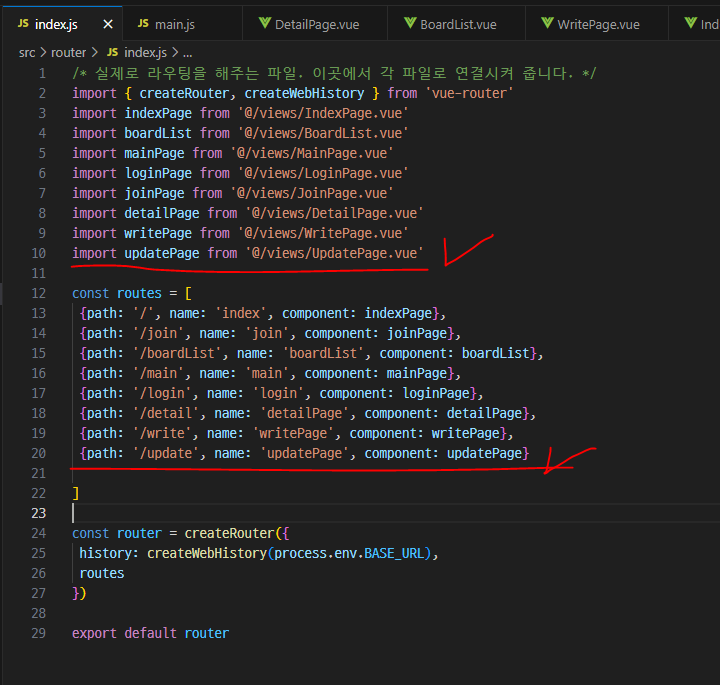
Task: Click the Vue icon on BoardList.vue tab
Action: [410, 22]
